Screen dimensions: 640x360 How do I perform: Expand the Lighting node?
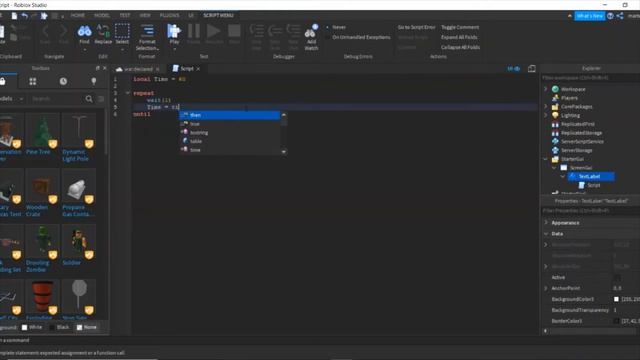pyautogui.click(x=546, y=116)
